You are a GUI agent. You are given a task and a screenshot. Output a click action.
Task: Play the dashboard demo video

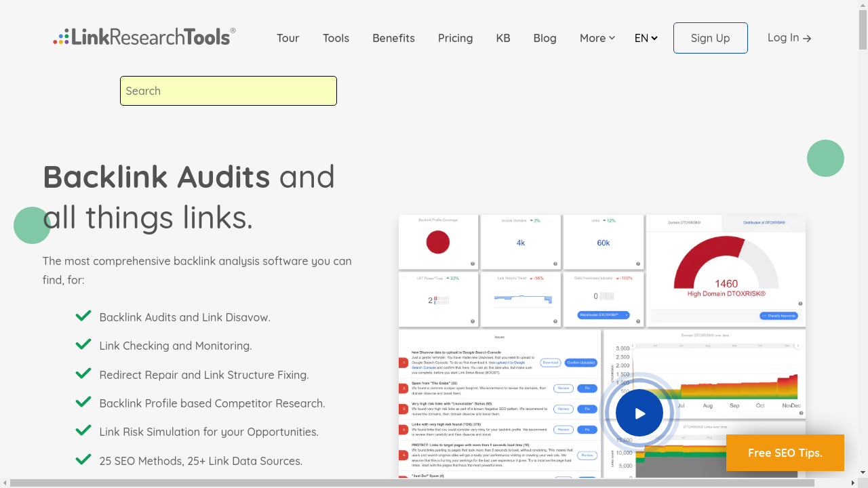pyautogui.click(x=639, y=413)
